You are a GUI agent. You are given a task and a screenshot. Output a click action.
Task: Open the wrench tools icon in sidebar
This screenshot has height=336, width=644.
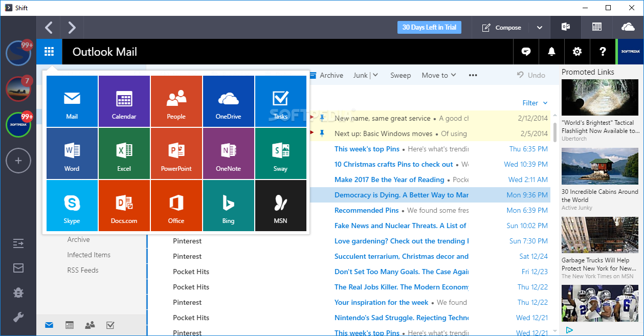tap(18, 317)
